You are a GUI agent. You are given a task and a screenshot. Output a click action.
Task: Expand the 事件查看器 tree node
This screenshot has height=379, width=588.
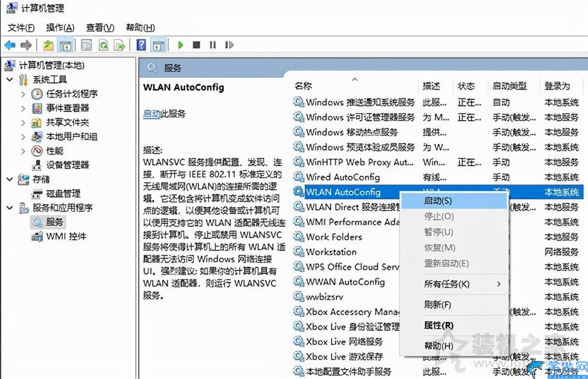point(23,109)
